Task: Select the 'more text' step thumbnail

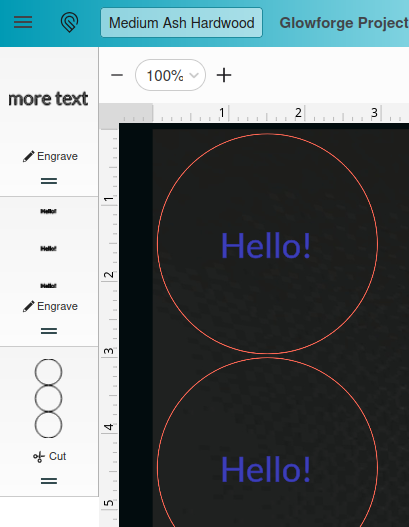Action: coord(48,99)
